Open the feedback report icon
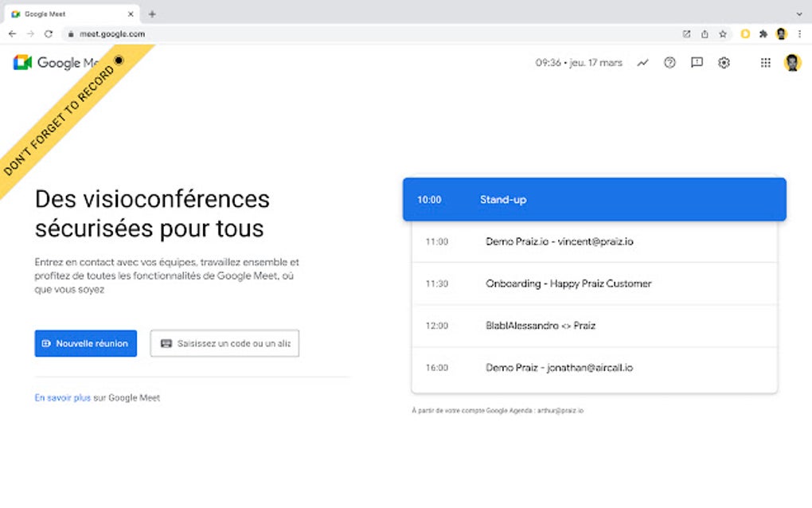Image resolution: width=812 pixels, height=508 pixels. pyautogui.click(x=697, y=63)
